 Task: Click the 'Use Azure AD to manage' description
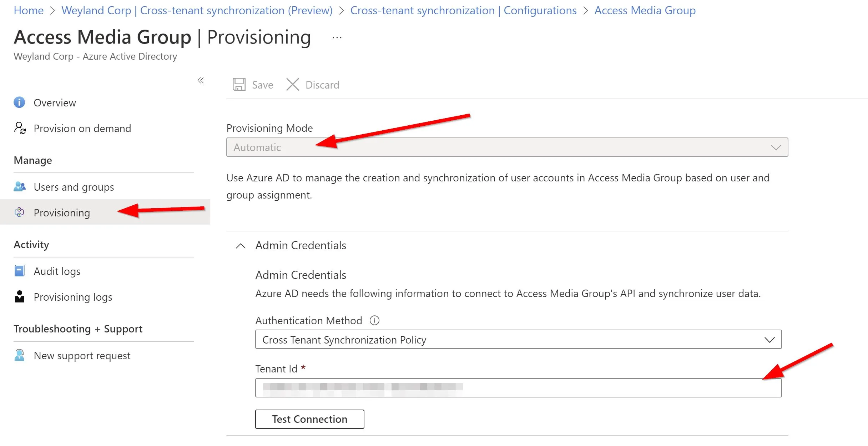498,186
